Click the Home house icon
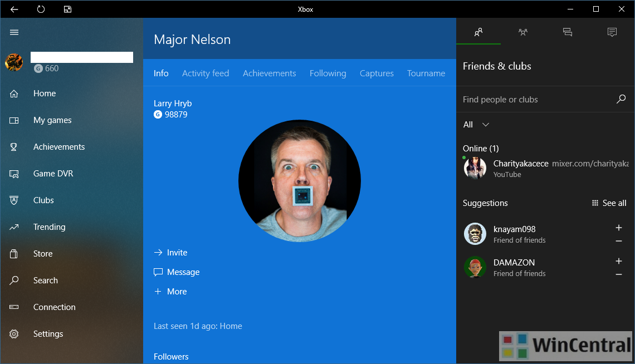Image resolution: width=635 pixels, height=364 pixels. coord(14,94)
